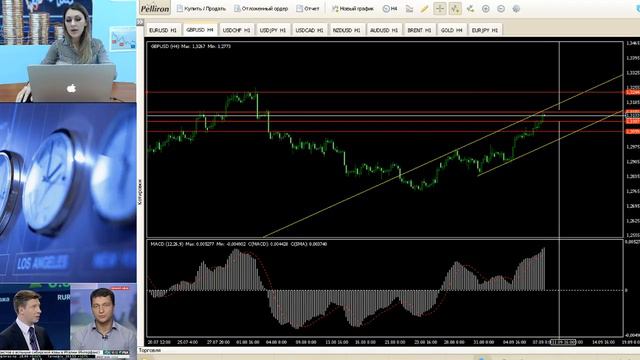Select the topmost red horizontal level line

[x=384, y=93]
